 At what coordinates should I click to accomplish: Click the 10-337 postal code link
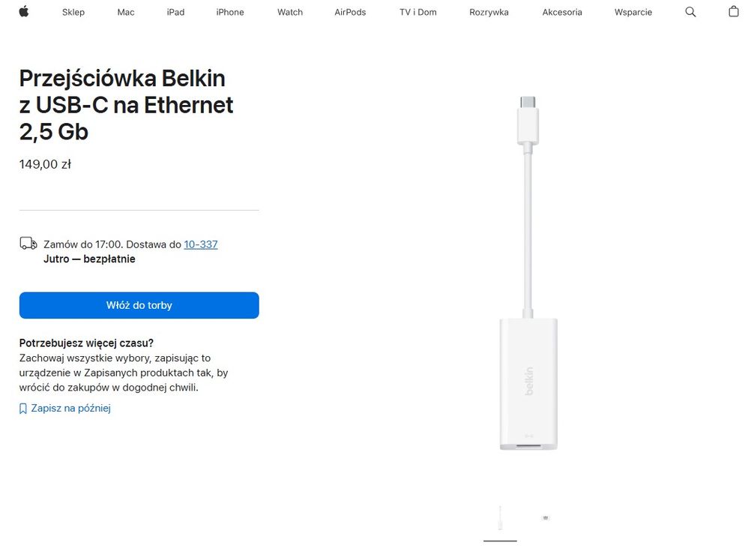[201, 244]
